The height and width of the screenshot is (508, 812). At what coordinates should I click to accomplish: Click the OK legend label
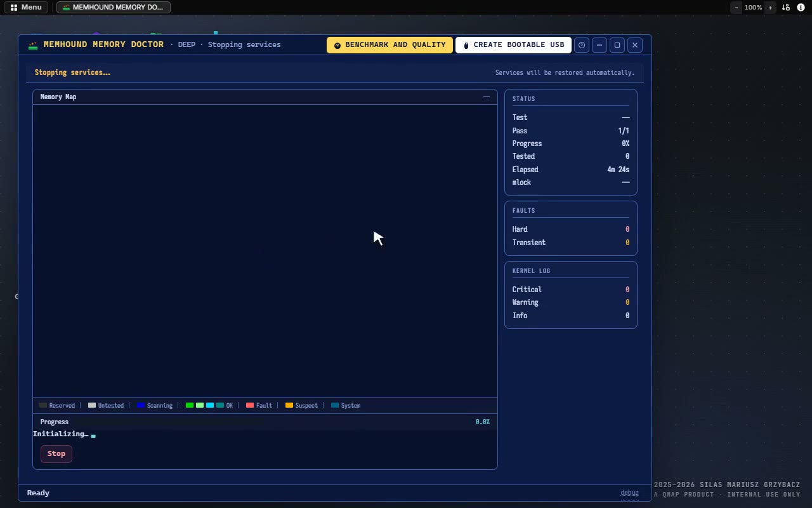click(230, 406)
